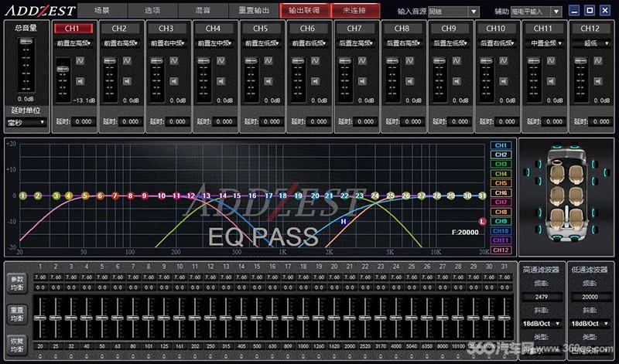Viewport: 619px width, 364px height.
Task: Mute CH4 with speaker icon
Action: coord(221,81)
